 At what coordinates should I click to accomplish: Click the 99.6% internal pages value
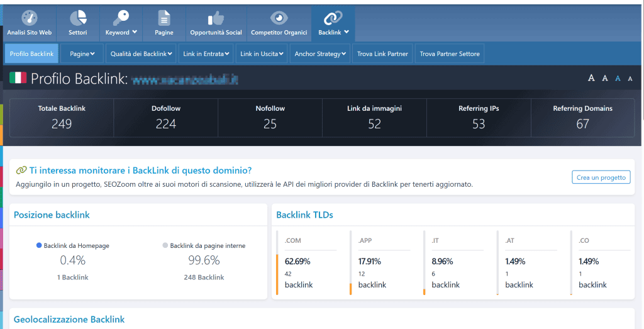pos(204,260)
